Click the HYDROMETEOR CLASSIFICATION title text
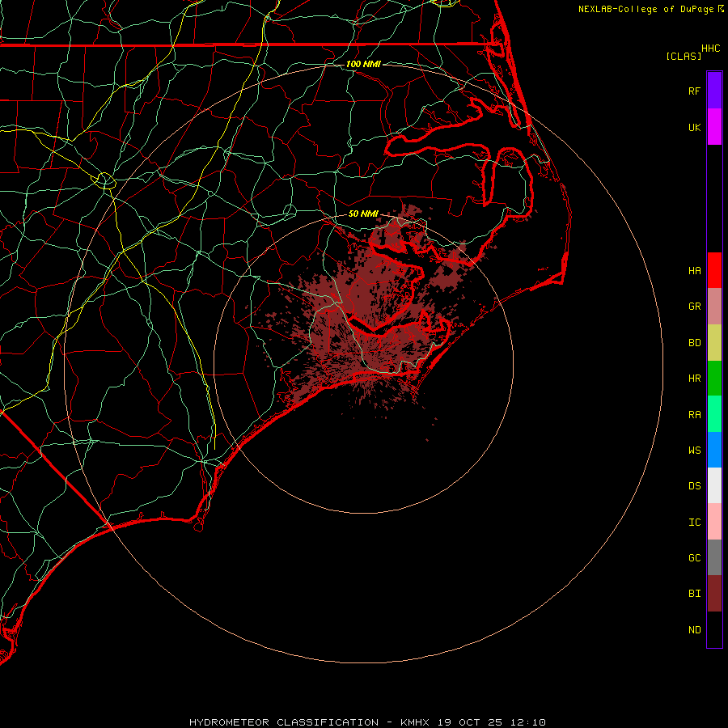 [284, 722]
